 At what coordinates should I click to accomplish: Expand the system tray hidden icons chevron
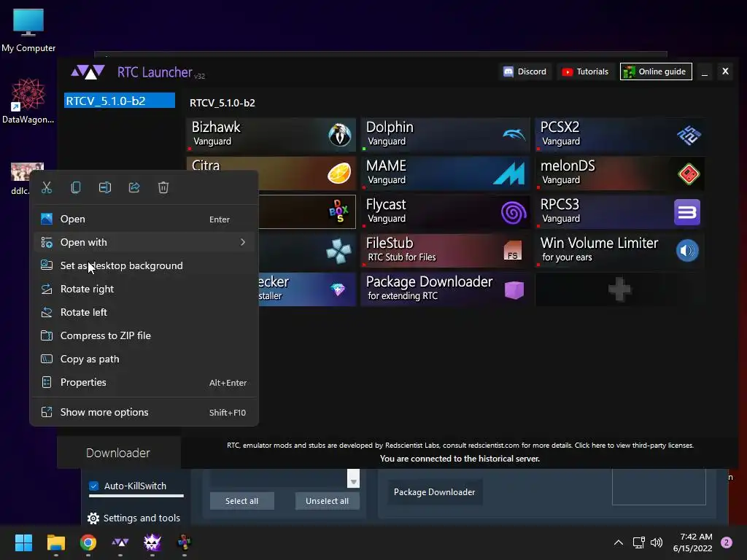619,542
